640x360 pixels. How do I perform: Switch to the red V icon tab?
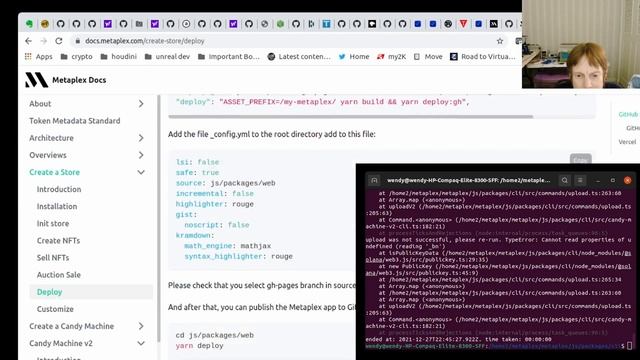coord(463,24)
